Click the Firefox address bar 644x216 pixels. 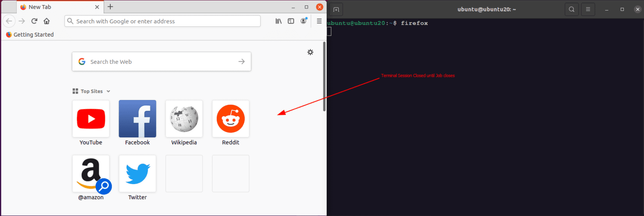pos(163,21)
